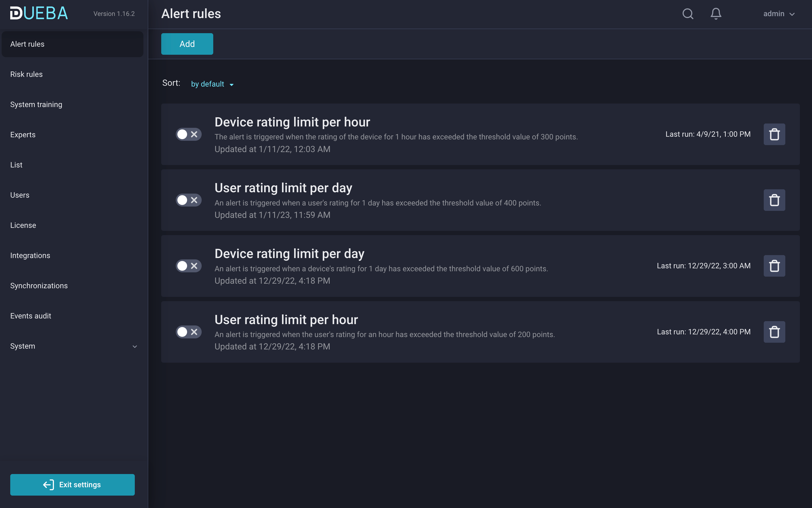The width and height of the screenshot is (812, 508).
Task: Open the User rating limit per day title
Action: click(283, 188)
